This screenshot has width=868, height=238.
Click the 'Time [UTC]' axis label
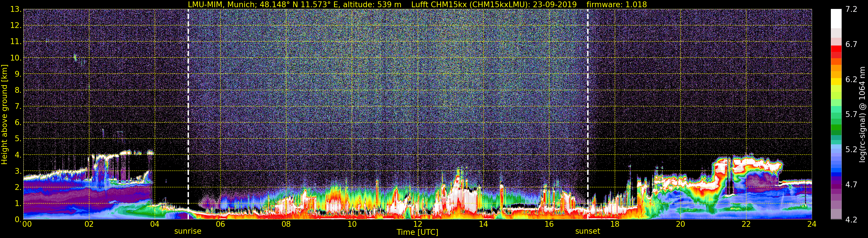point(417,232)
